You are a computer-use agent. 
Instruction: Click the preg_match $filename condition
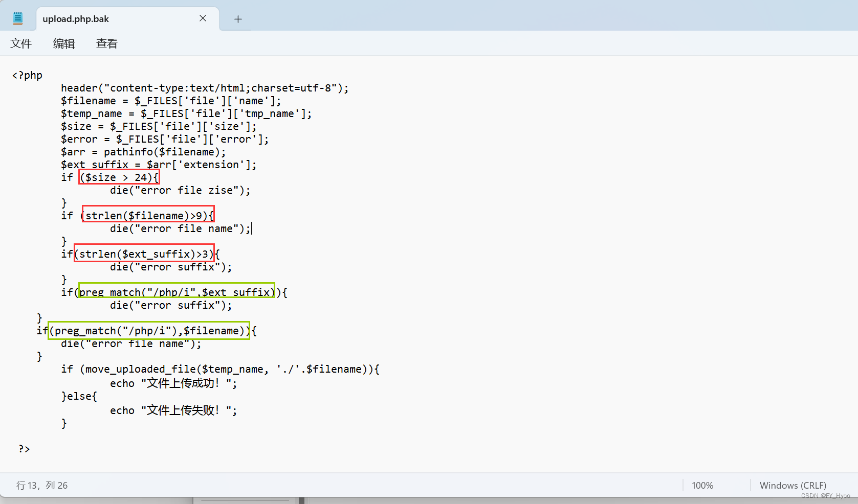[x=149, y=331]
